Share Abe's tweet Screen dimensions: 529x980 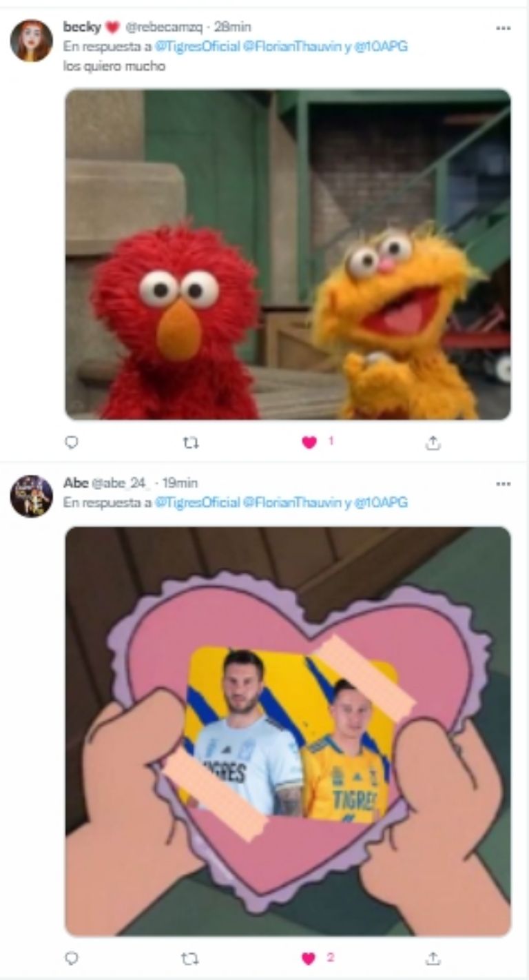[433, 958]
